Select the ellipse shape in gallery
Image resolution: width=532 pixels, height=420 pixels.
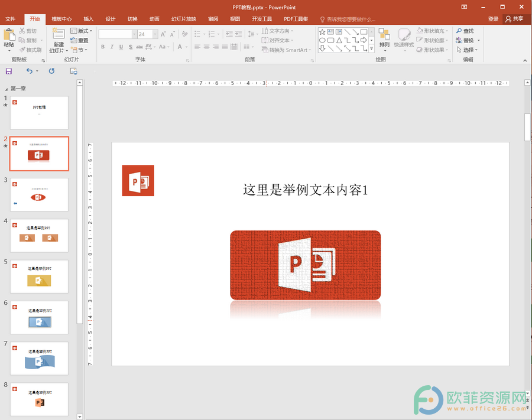322,40
